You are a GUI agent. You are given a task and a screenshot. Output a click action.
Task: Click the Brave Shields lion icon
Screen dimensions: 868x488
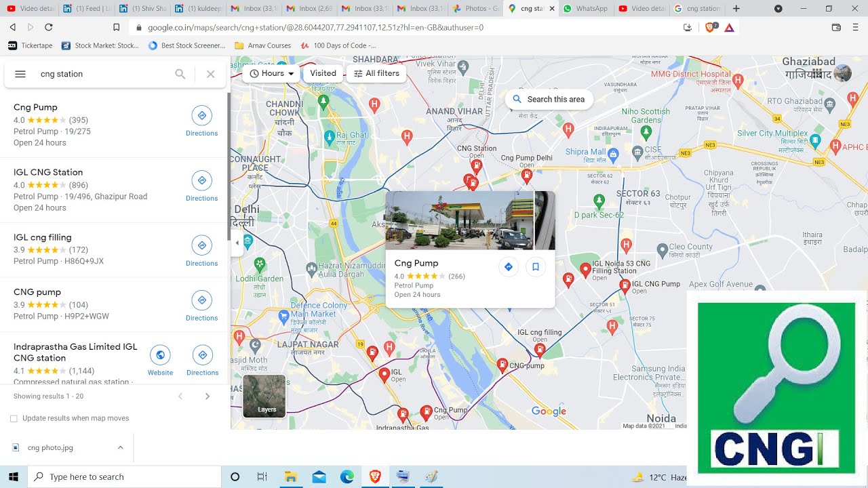coord(711,27)
